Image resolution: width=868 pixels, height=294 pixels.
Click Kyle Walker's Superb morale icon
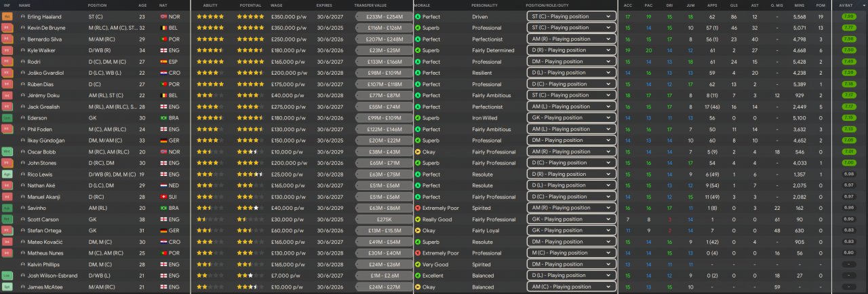tap(418, 50)
